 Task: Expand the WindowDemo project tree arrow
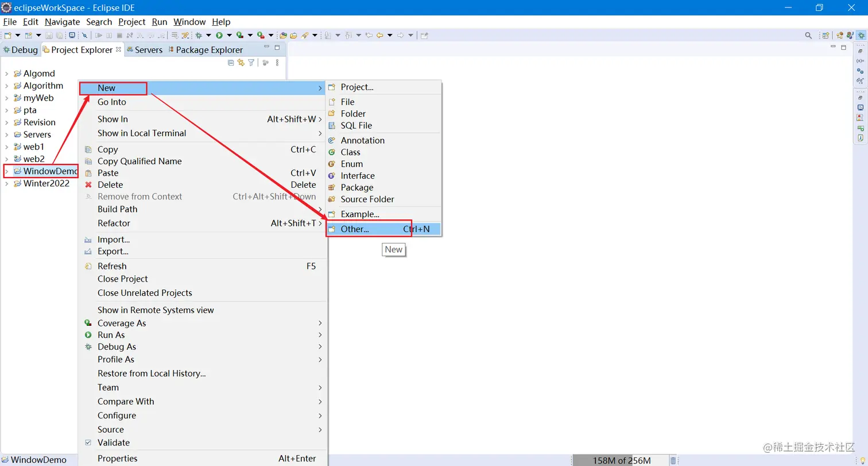[7, 171]
